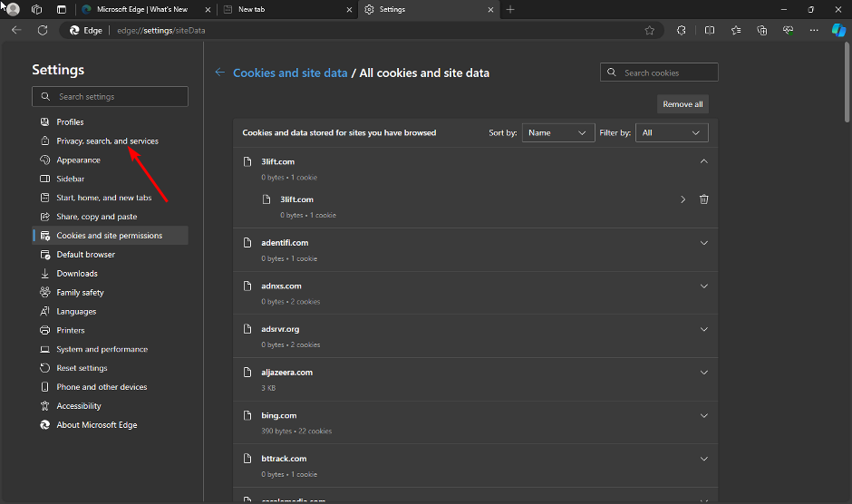This screenshot has height=504, width=852.
Task: Click the page vertical scrollbar thumb
Action: pos(847,82)
